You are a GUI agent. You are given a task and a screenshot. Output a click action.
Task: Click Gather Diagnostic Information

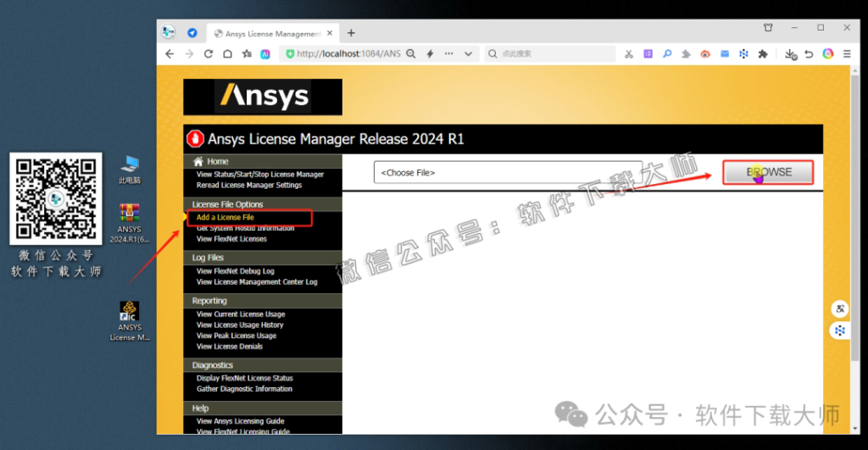pyautogui.click(x=244, y=389)
